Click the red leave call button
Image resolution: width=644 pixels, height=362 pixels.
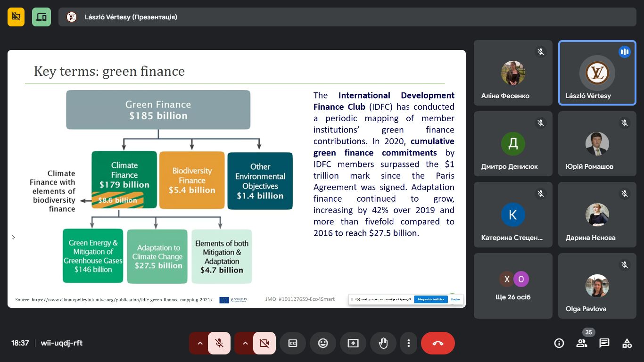coord(438,343)
